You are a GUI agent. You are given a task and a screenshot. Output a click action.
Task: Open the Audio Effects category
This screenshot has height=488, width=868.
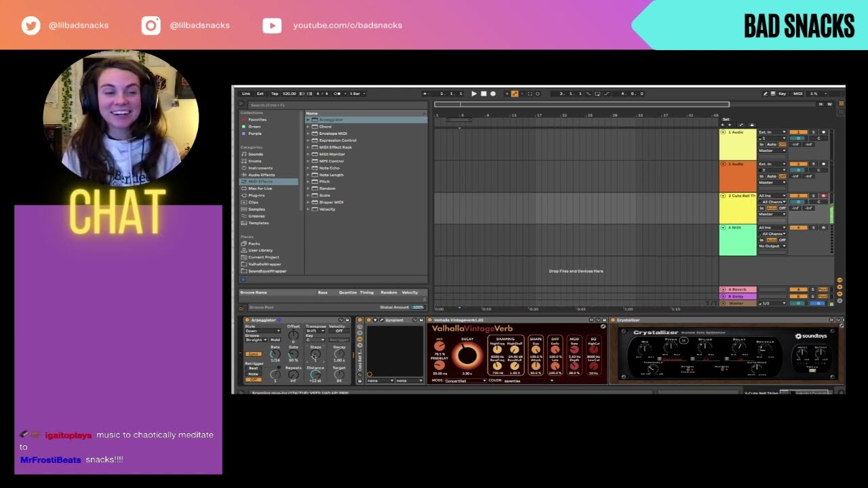coord(262,175)
